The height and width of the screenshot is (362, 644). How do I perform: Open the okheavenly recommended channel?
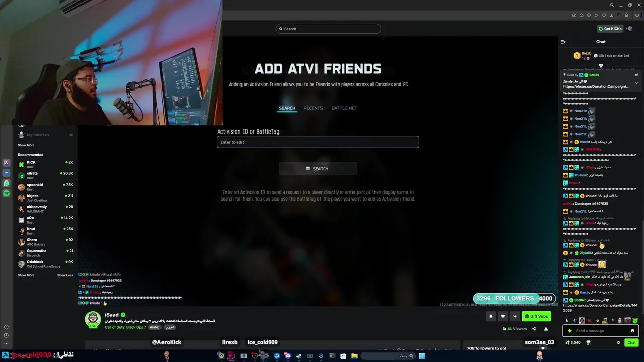coord(45,209)
